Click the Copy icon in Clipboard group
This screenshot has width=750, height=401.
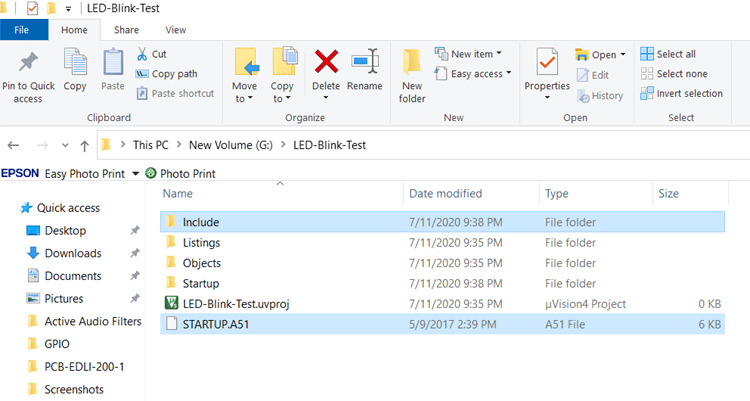tap(75, 63)
